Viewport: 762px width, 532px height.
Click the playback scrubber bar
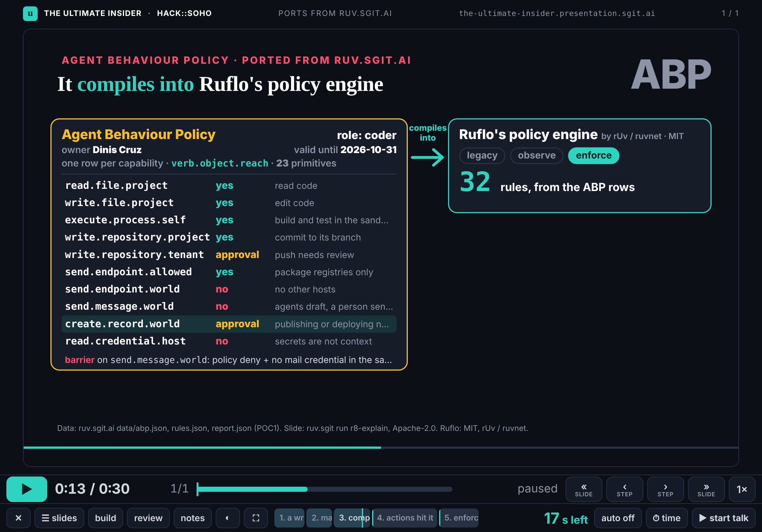coord(325,489)
